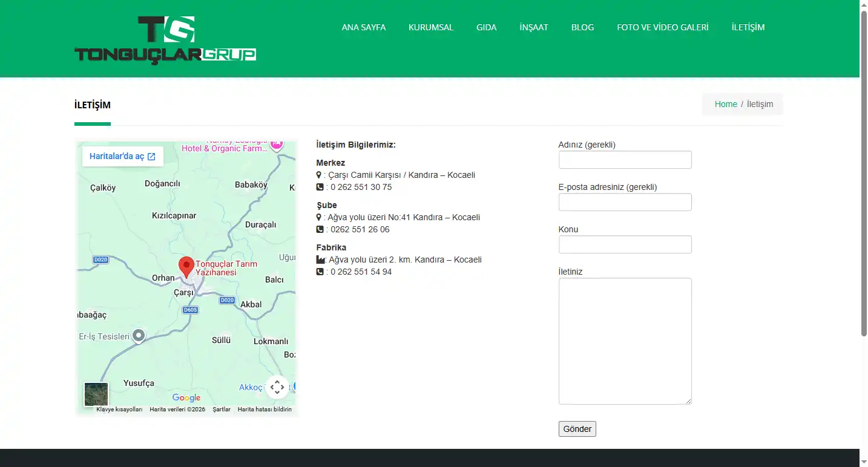The width and height of the screenshot is (868, 467).
Task: Open BLOG menu item
Action: (583, 27)
